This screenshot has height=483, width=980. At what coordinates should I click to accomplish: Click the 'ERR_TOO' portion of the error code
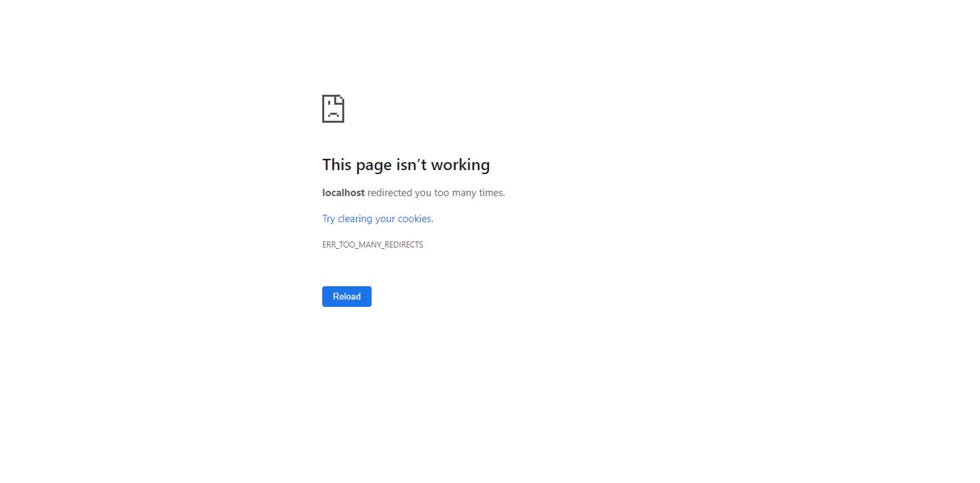click(339, 245)
